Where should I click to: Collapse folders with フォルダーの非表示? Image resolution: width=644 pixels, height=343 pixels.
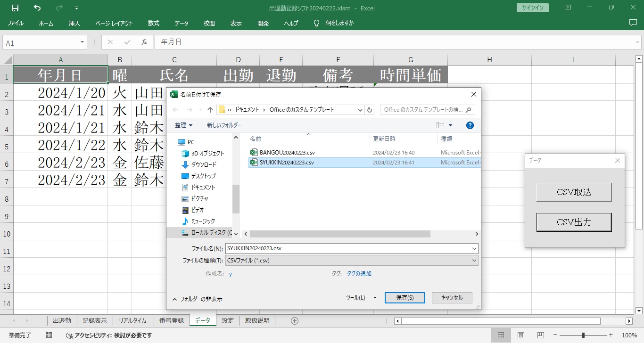(197, 299)
